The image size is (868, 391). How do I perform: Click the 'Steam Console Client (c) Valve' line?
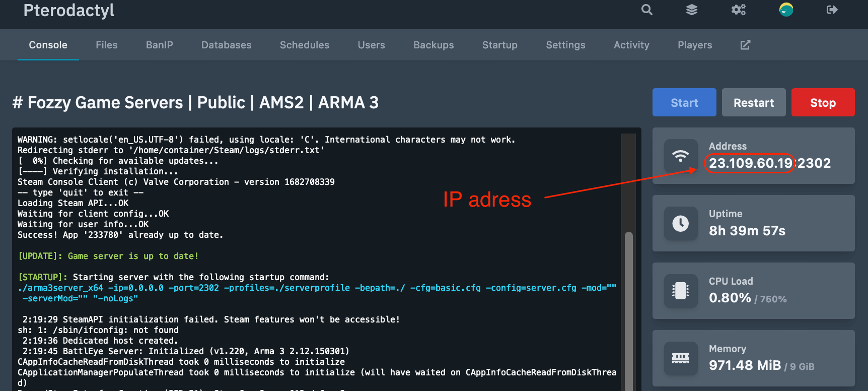coord(176,182)
